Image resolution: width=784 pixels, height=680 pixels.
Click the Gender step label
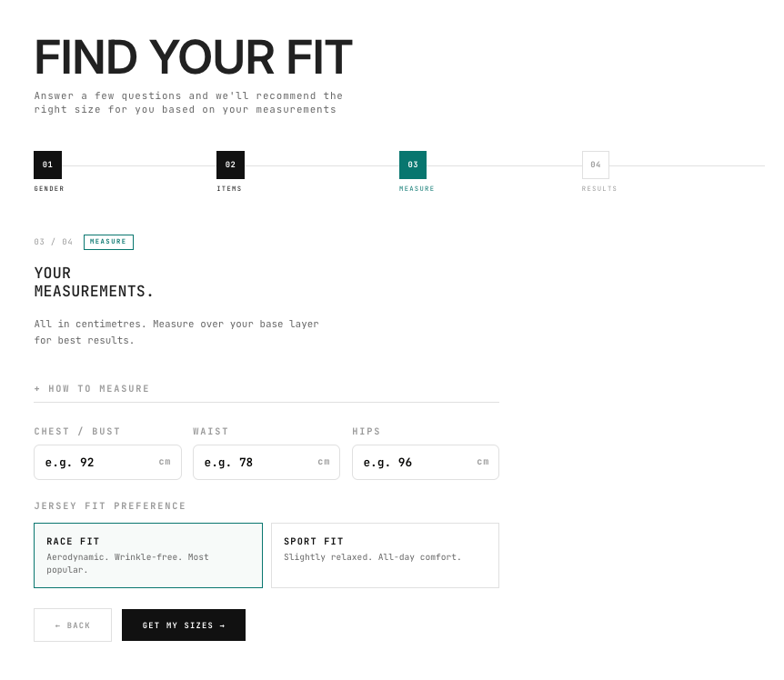coord(49,189)
